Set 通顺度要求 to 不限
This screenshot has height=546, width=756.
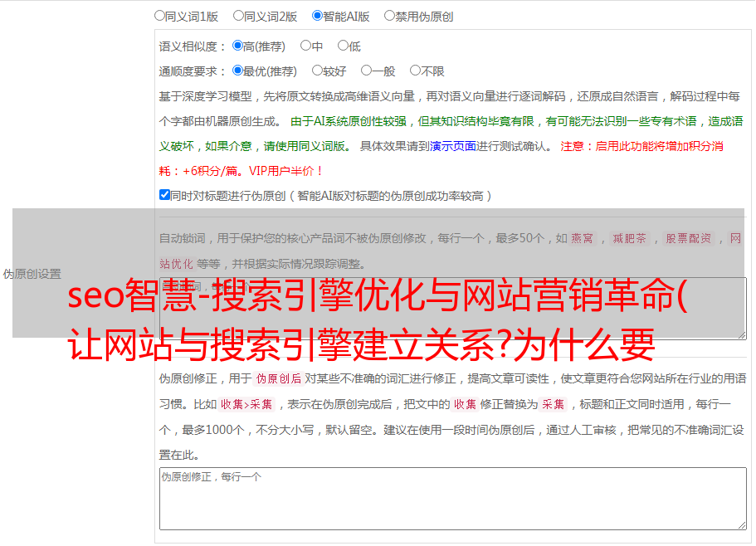point(415,71)
